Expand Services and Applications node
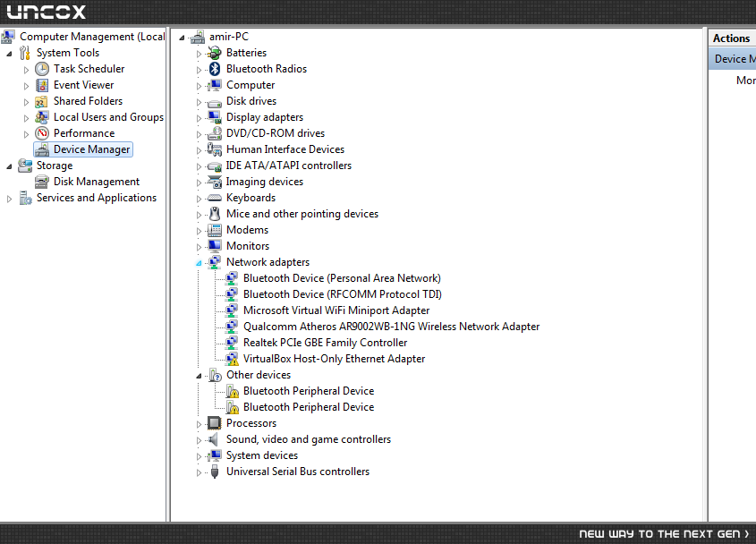The height and width of the screenshot is (544, 756). (9, 199)
